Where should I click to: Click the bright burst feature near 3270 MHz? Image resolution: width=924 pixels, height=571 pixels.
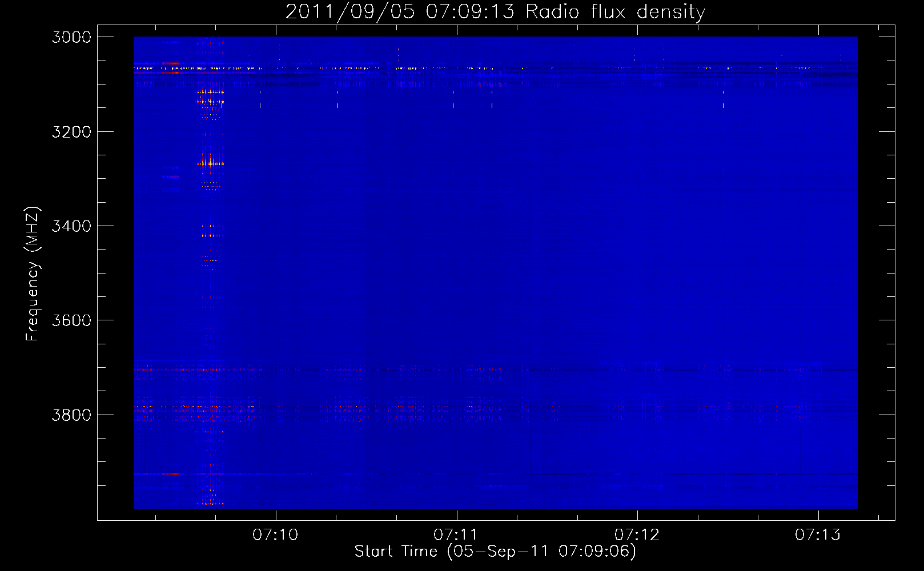pyautogui.click(x=210, y=163)
